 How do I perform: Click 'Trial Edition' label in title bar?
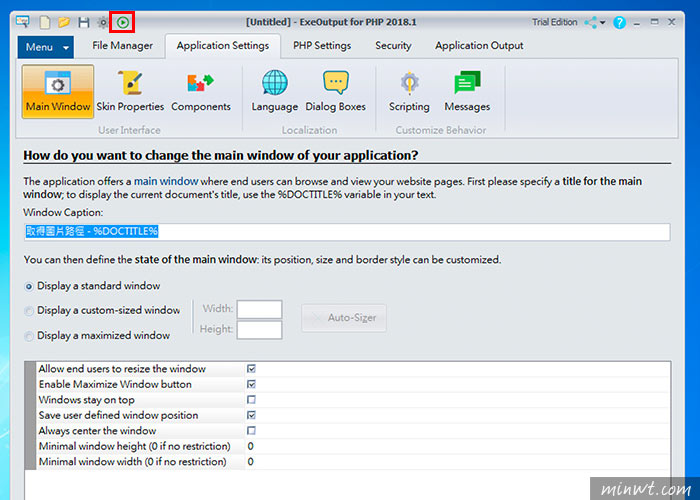[x=554, y=22]
